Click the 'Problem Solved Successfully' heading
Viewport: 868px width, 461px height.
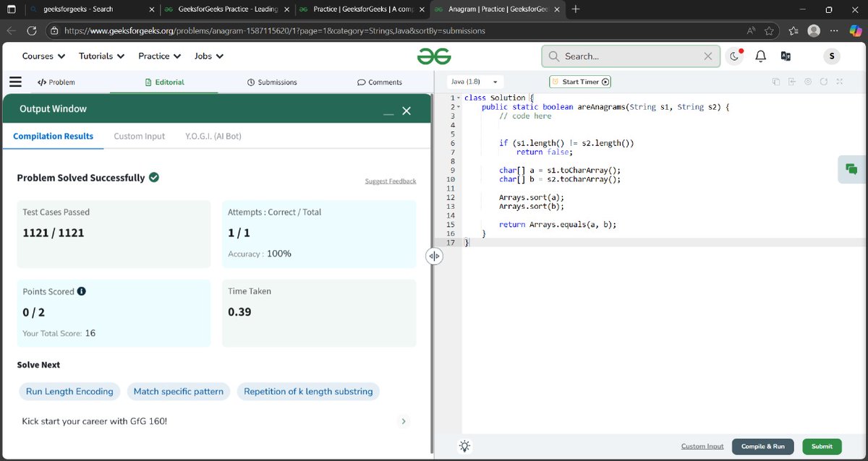81,177
